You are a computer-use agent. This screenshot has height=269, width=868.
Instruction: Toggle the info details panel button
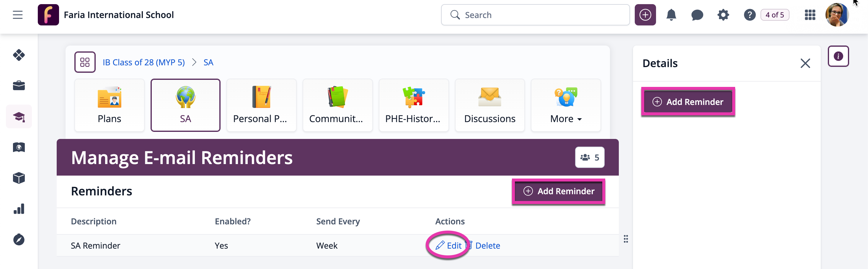point(838,56)
